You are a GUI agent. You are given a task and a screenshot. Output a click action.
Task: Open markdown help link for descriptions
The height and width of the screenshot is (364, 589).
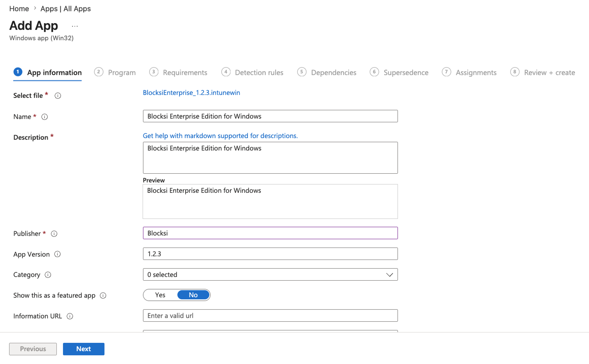(221, 136)
